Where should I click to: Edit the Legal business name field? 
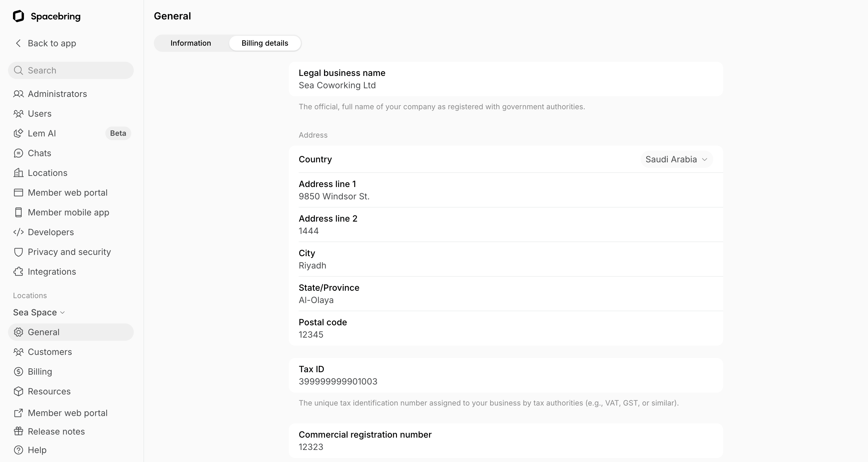coord(506,79)
